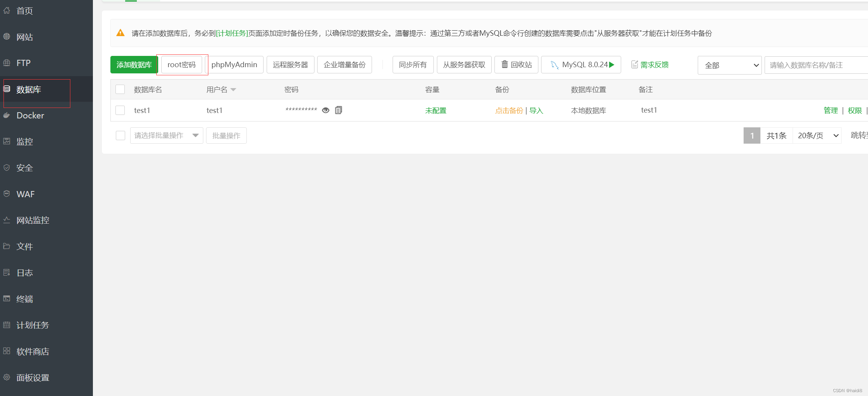Copy the test1 password with the clipboard icon
Viewport: 868px width, 396px height.
click(x=339, y=110)
